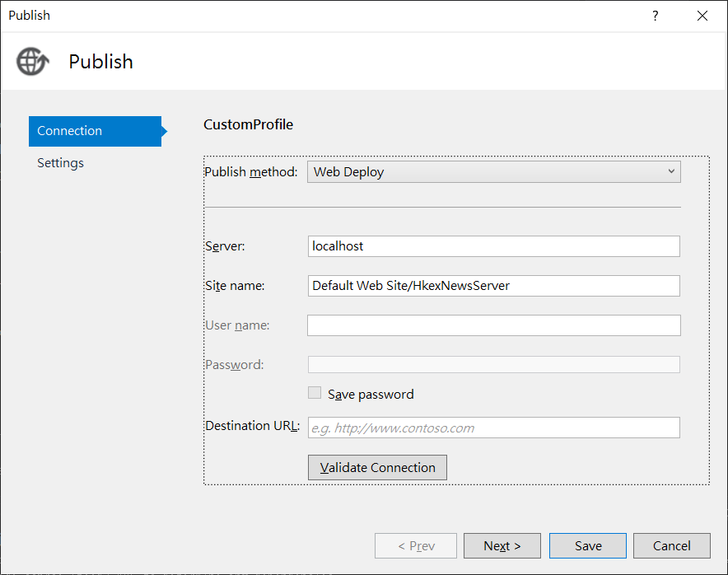Image resolution: width=728 pixels, height=575 pixels.
Task: Click the Password field
Action: 494,365
